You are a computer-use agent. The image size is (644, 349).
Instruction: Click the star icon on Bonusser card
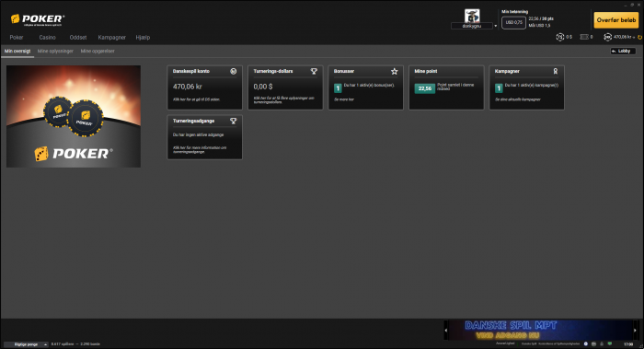tap(395, 71)
